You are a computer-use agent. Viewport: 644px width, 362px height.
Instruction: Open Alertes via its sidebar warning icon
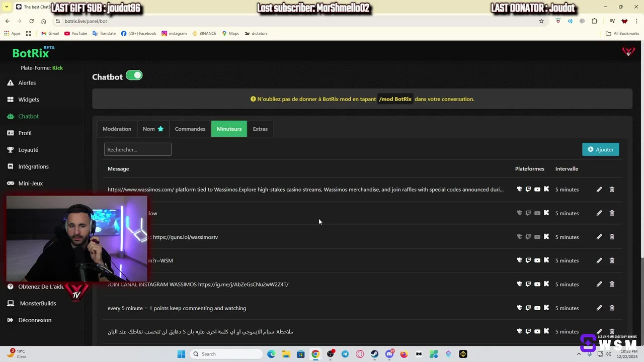[x=10, y=82]
